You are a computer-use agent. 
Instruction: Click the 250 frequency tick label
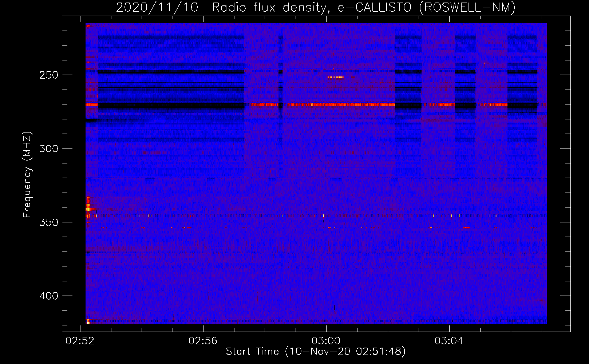[x=49, y=75]
